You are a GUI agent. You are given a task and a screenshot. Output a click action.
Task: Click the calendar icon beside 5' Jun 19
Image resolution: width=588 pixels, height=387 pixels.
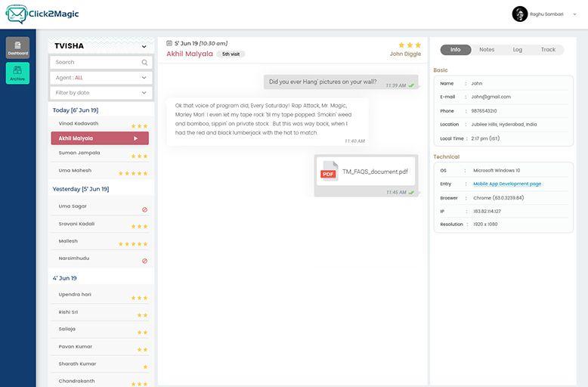pyautogui.click(x=169, y=44)
